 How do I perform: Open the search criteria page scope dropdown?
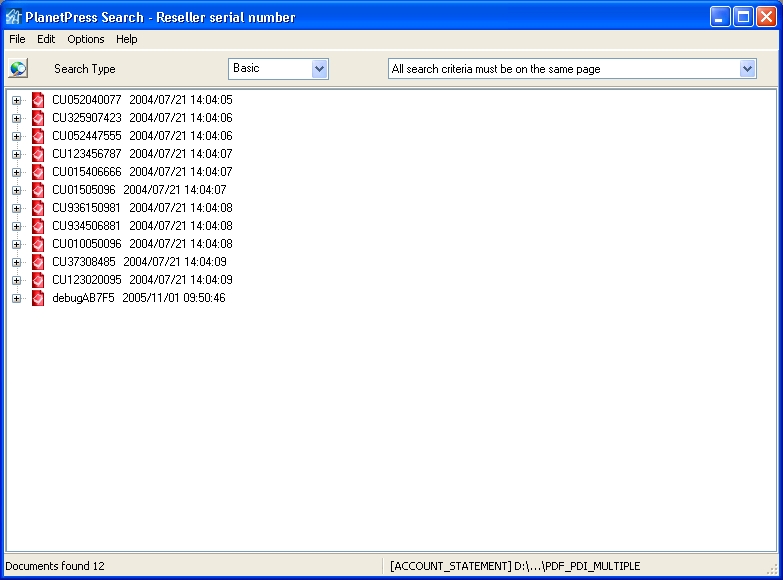click(747, 68)
